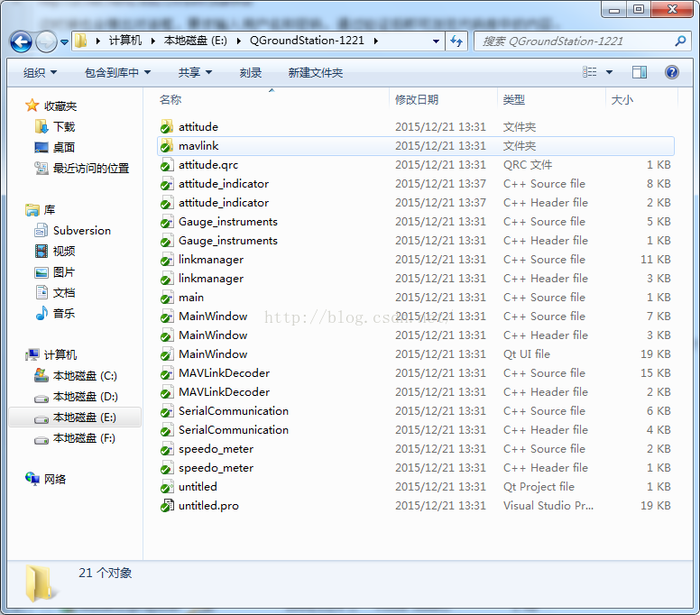Sort by 大小 column header
The height and width of the screenshot is (615, 700).
[x=622, y=99]
